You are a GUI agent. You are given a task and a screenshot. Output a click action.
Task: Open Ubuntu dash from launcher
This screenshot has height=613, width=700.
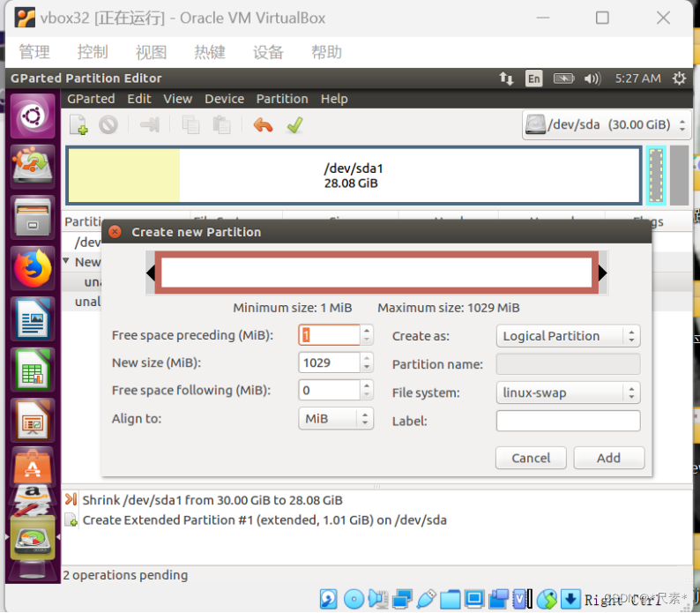coord(33,116)
